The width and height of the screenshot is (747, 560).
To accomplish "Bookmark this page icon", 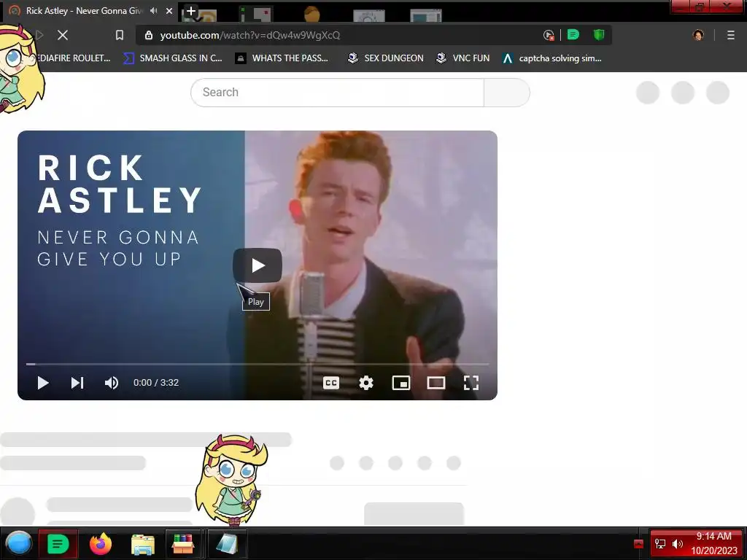I will 120,35.
